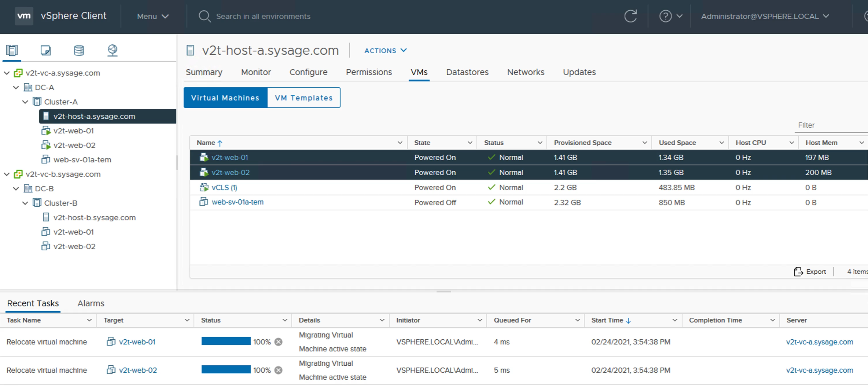Collapse the v2t-vc-a.sysage.com tree node
Viewport: 868px width, 390px height.
click(6, 73)
